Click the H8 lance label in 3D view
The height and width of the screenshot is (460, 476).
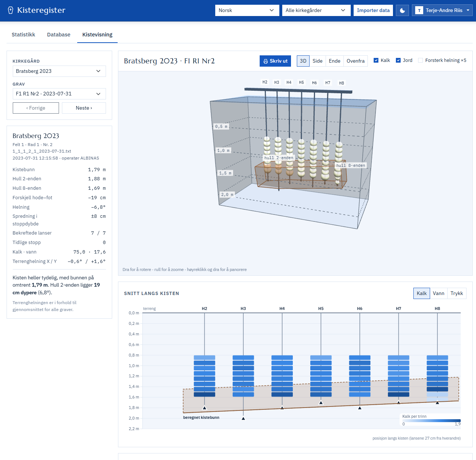[342, 83]
